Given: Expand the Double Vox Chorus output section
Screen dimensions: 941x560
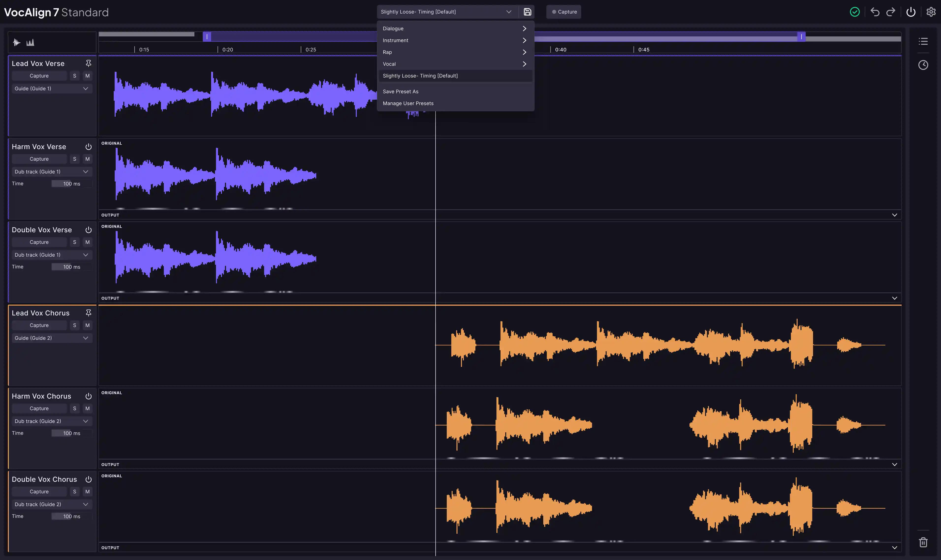Looking at the screenshot, I should [894, 547].
